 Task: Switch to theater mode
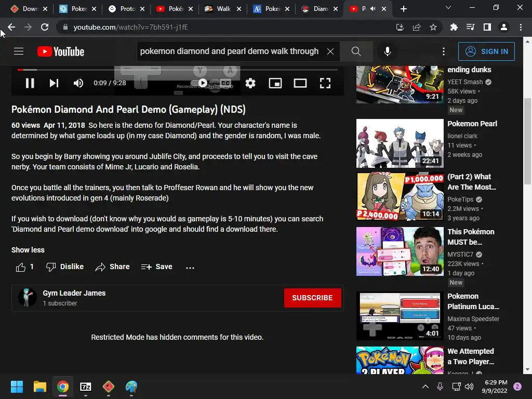300,83
